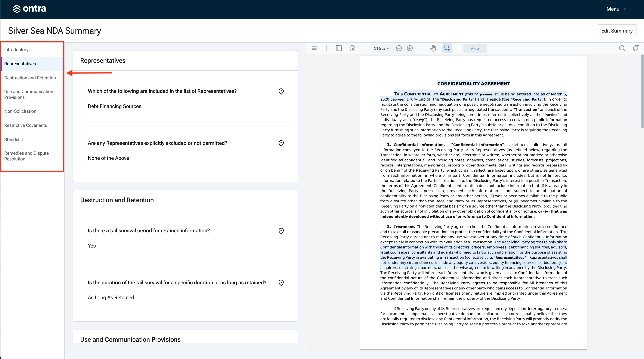The image size is (644, 359).
Task: Select Representatives in sidebar
Action: tap(32, 64)
